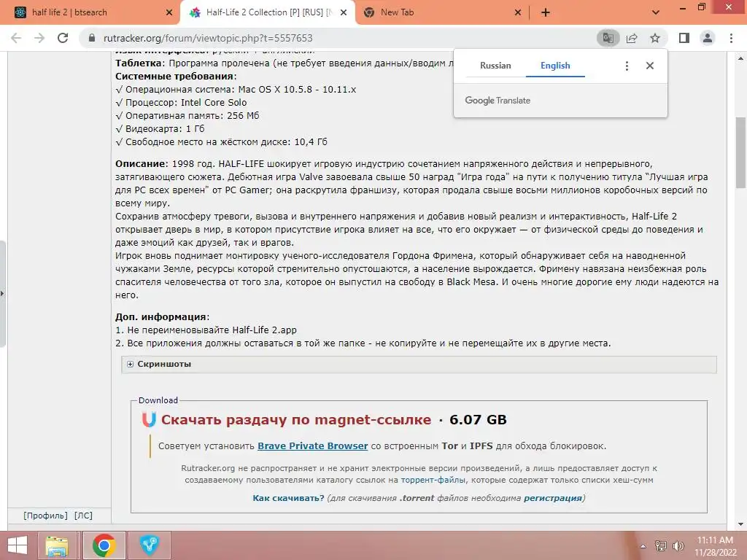747x560 pixels.
Task: Close the New Tab tab
Action: [518, 12]
